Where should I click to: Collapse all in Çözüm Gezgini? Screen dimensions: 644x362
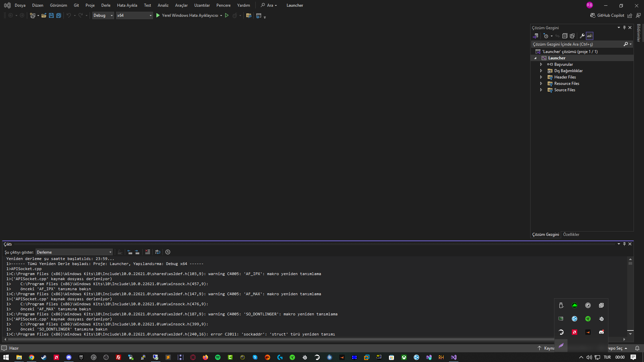[x=565, y=36]
